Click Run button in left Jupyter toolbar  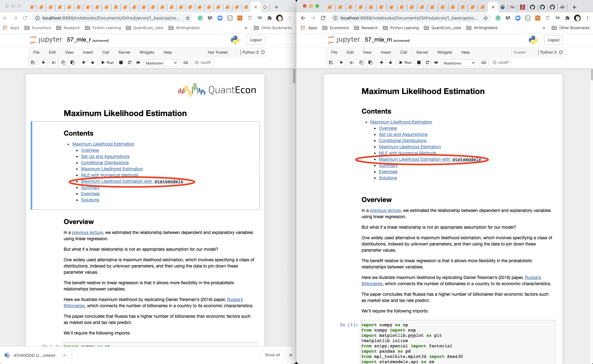(108, 63)
